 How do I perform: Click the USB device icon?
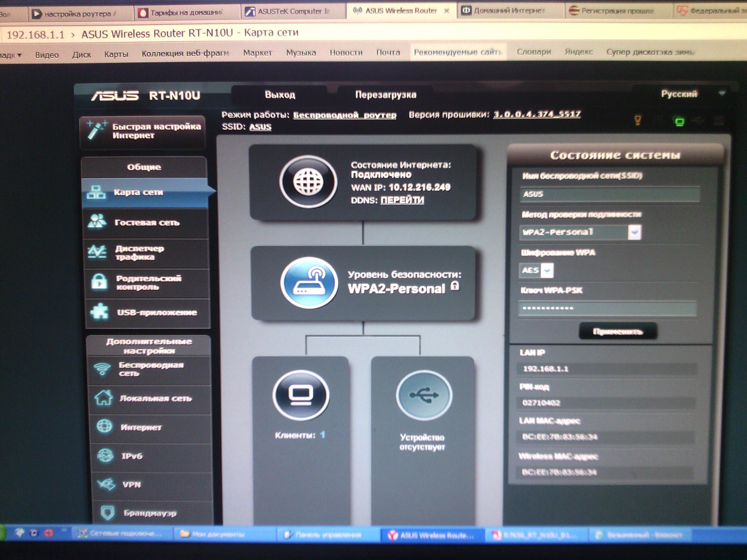[x=424, y=395]
